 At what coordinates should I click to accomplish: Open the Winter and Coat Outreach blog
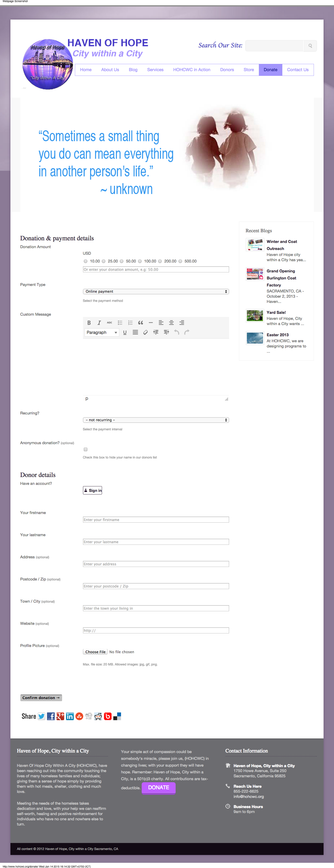[x=282, y=245]
